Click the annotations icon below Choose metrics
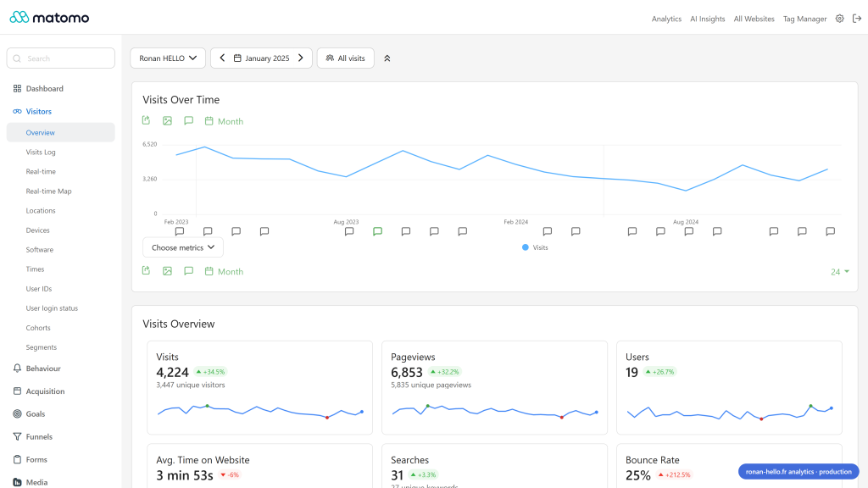868x488 pixels. click(189, 270)
